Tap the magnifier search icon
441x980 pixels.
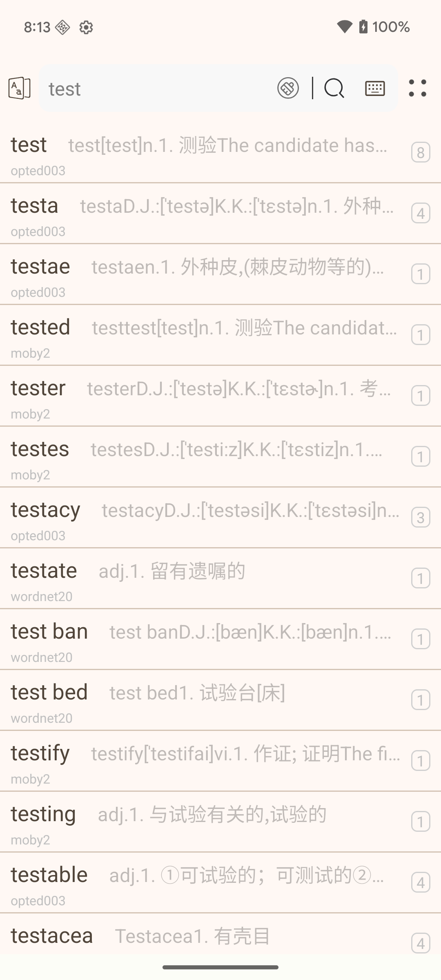tap(334, 88)
